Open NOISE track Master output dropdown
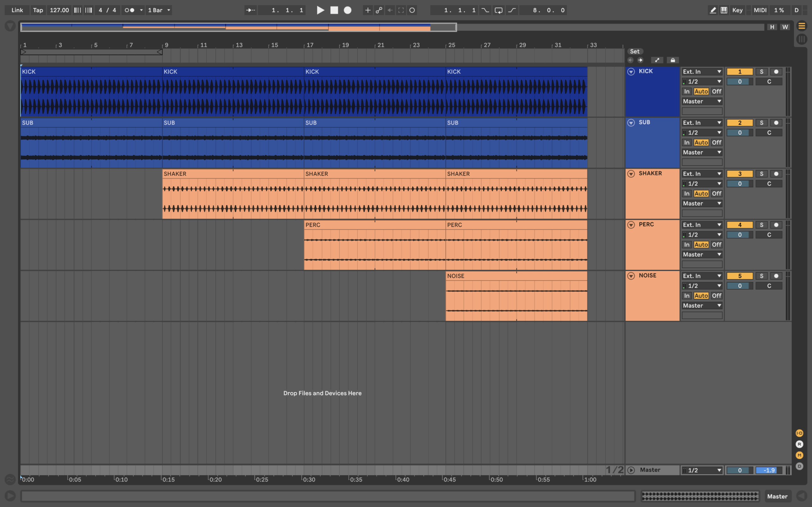Viewport: 812px width, 507px height. tap(702, 305)
